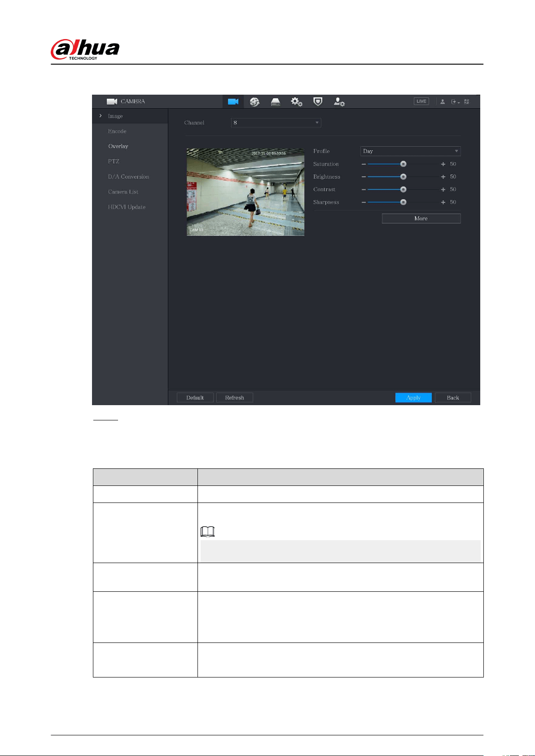Decrease Contrast with minus icon
This screenshot has width=535, height=756.
coord(364,189)
